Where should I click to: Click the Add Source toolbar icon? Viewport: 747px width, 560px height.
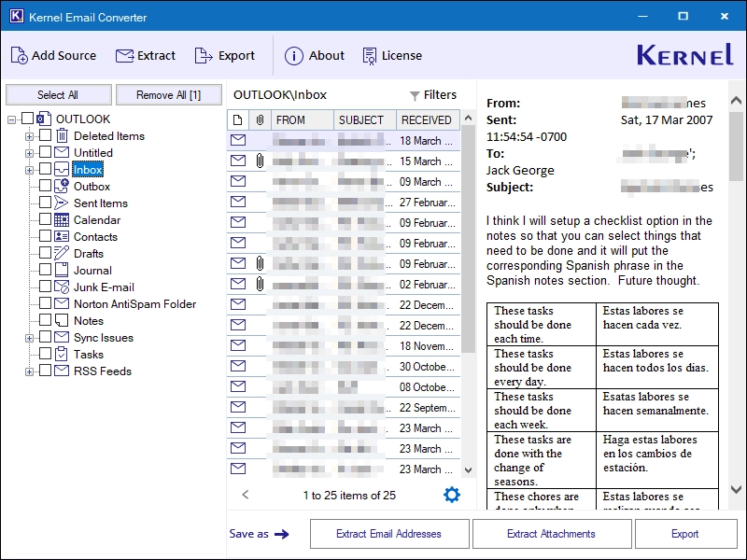[19, 56]
